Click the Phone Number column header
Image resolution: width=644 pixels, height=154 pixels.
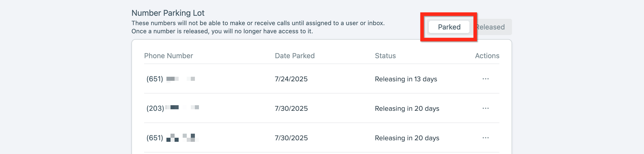tap(168, 56)
